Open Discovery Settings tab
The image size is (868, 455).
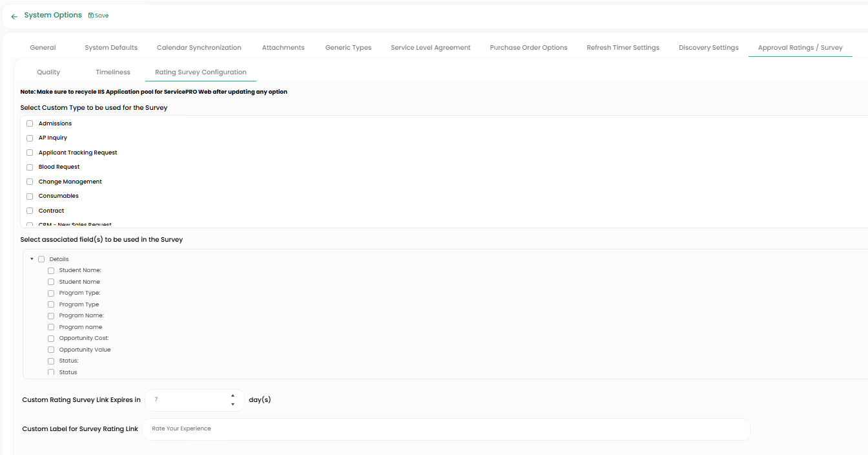click(708, 47)
